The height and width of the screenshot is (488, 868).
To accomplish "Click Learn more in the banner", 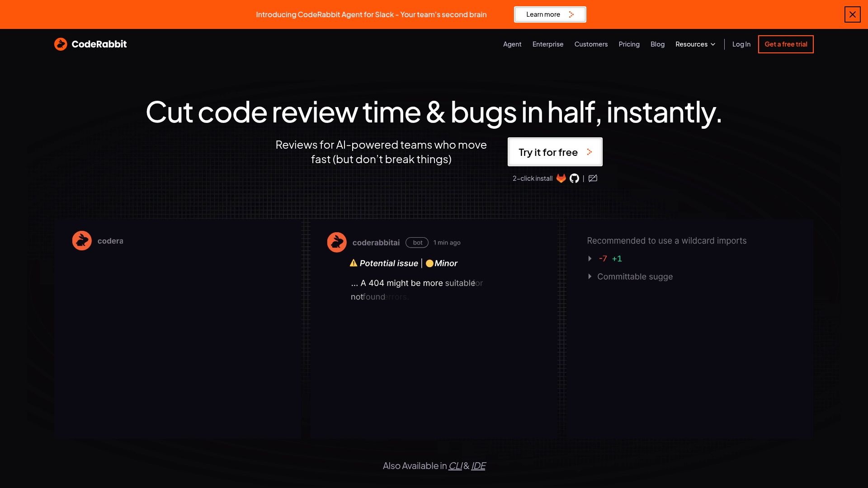I will [x=550, y=14].
